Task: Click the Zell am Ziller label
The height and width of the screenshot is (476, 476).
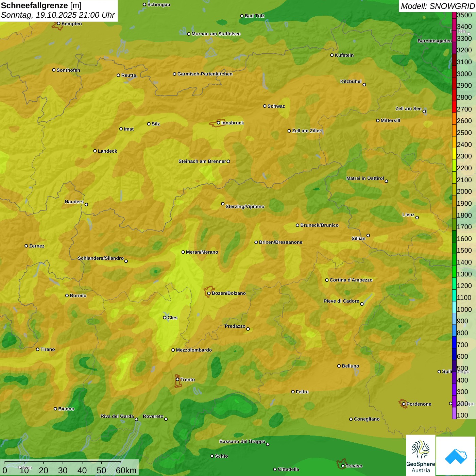Action: [x=307, y=131]
